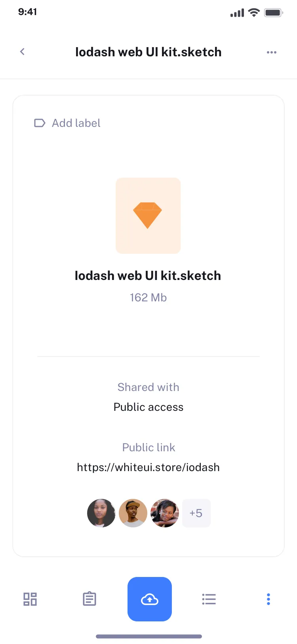
Task: Select the Shared with section header
Action: [148, 387]
